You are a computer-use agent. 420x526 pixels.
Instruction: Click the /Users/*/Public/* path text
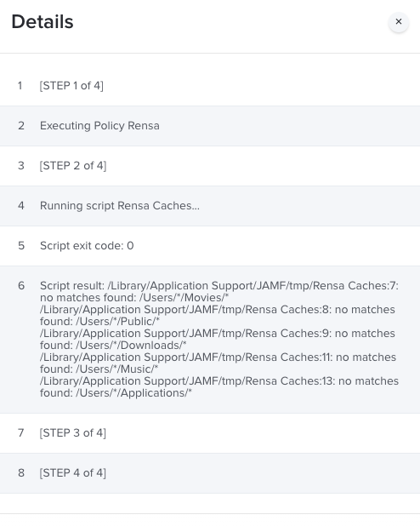coord(117,322)
